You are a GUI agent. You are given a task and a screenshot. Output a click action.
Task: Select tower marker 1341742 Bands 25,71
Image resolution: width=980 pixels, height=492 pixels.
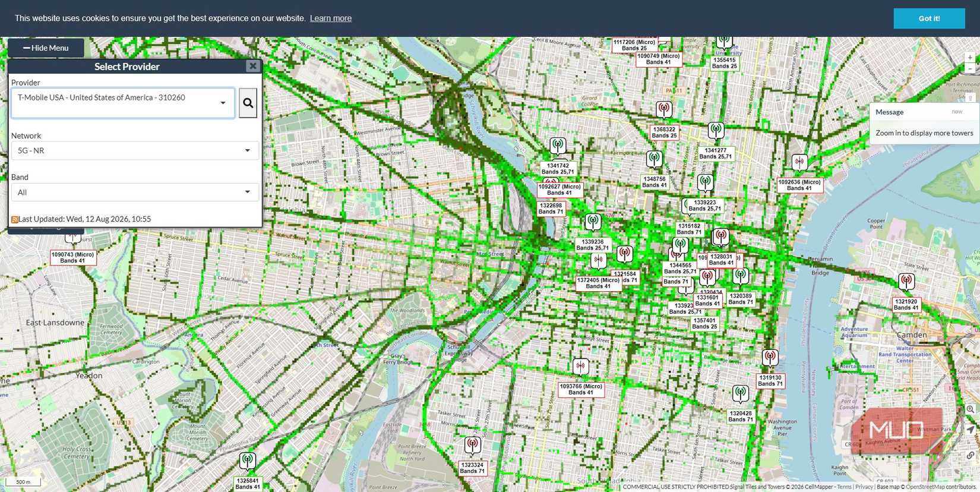pyautogui.click(x=557, y=146)
